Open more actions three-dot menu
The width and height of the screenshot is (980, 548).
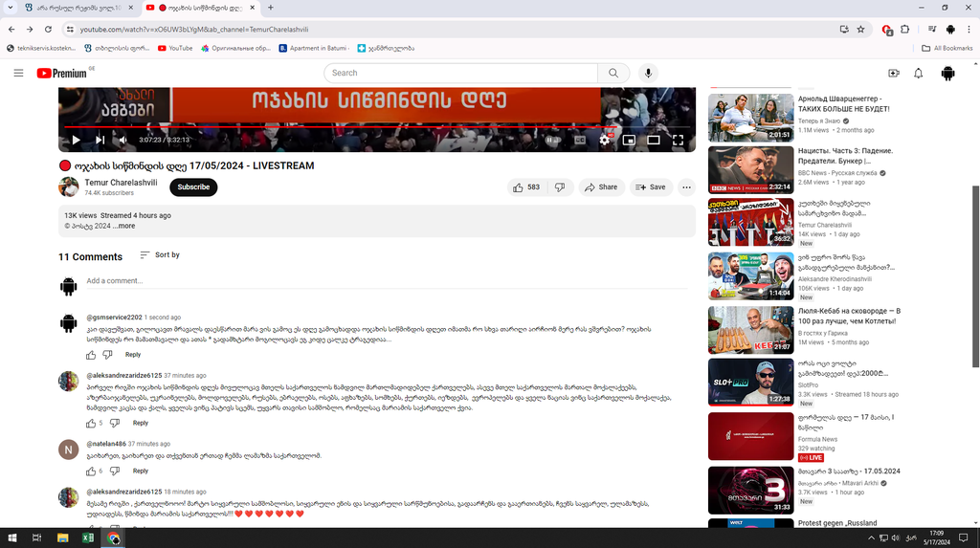[686, 186]
